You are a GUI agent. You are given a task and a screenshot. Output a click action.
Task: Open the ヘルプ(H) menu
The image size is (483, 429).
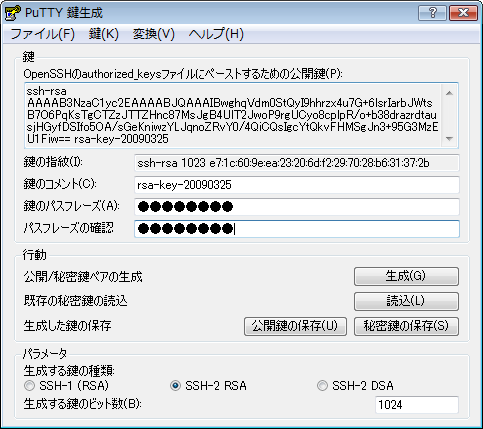216,34
